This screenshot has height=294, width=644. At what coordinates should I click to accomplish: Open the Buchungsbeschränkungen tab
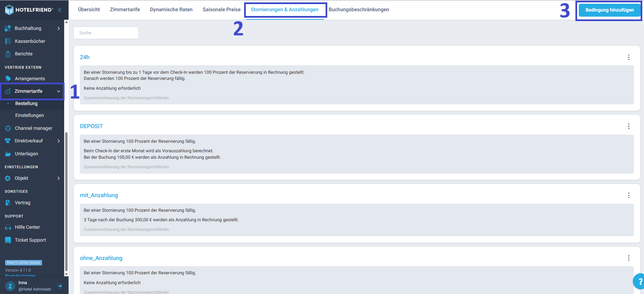(x=359, y=10)
